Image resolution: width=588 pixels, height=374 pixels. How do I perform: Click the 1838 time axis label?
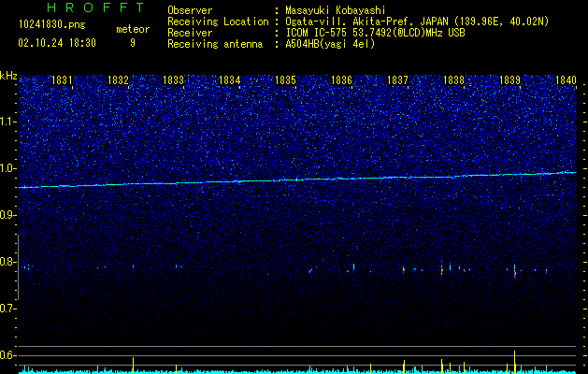click(x=453, y=80)
